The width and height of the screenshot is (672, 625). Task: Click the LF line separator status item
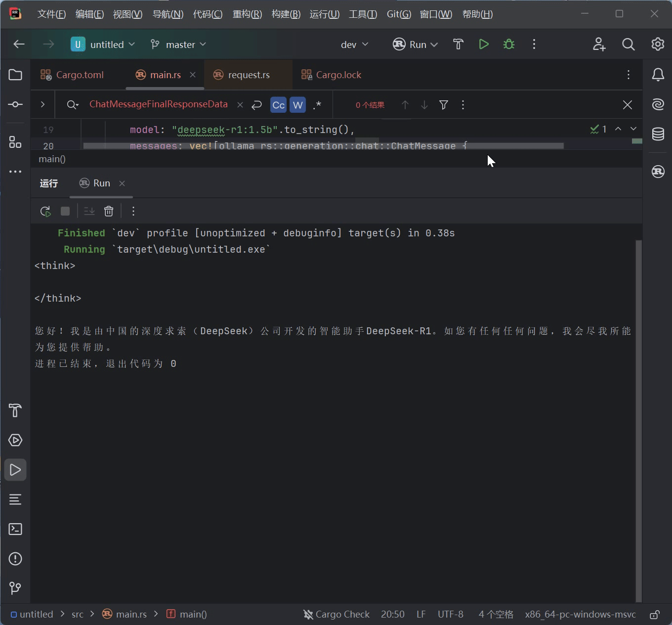[421, 614]
